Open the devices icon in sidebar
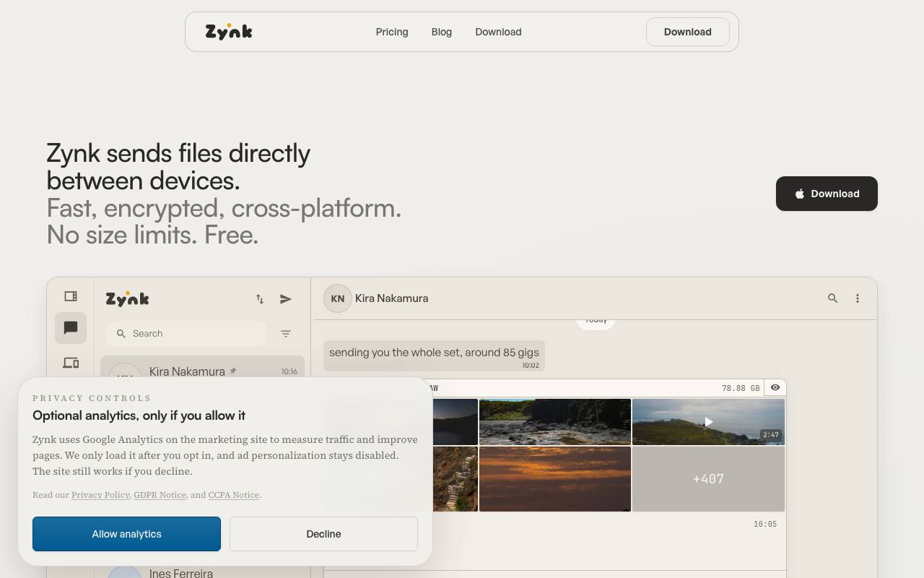Screen dimensions: 924x578 pos(71,363)
